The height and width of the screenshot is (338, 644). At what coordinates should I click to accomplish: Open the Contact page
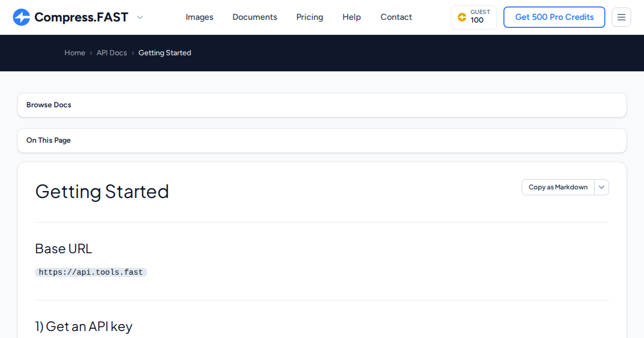point(396,17)
